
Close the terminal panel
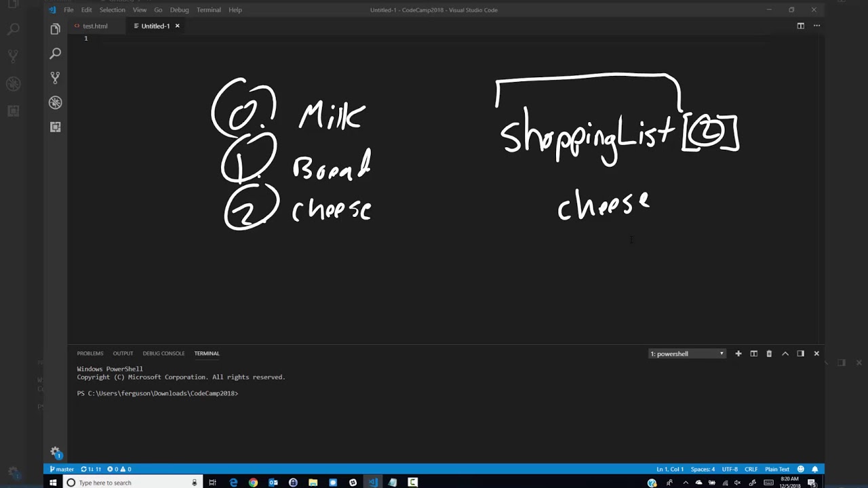(x=816, y=353)
